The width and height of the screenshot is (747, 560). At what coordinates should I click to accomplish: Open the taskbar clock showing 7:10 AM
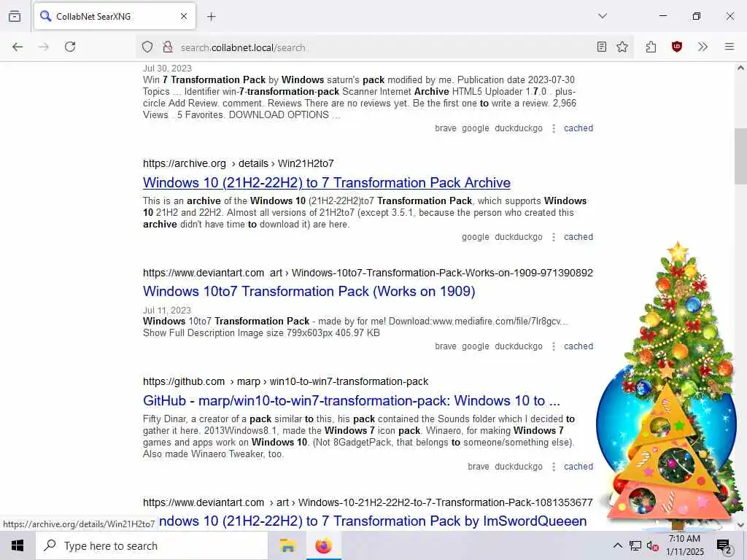(684, 545)
